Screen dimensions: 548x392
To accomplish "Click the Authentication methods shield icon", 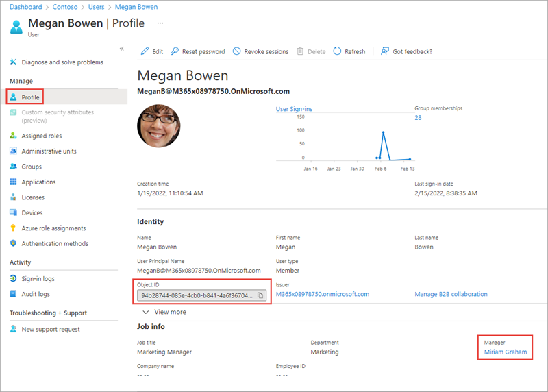I will click(13, 243).
